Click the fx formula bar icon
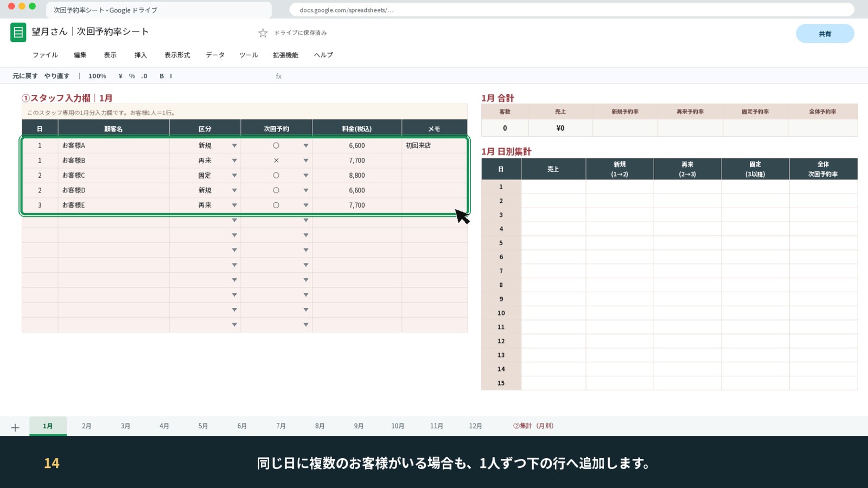The width and height of the screenshot is (868, 488). 278,76
